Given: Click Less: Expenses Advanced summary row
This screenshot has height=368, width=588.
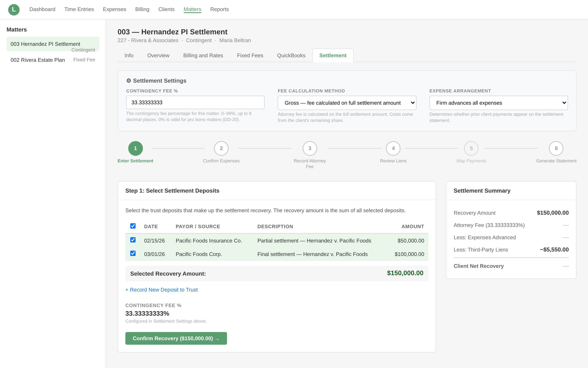Looking at the screenshot, I should (511, 237).
